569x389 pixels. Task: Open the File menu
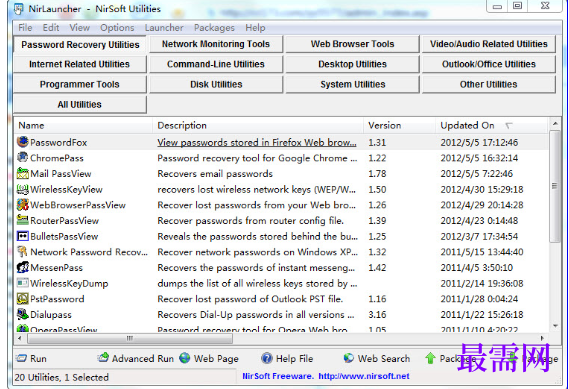pos(25,28)
